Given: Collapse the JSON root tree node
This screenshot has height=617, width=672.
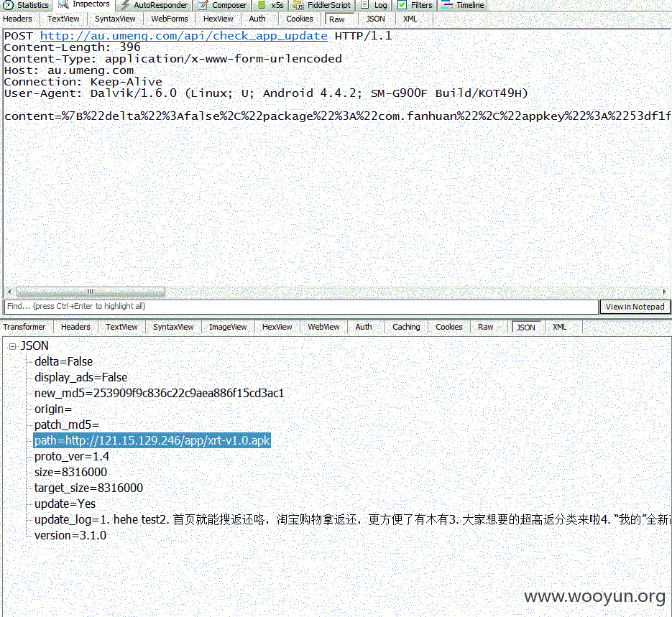Looking at the screenshot, I should coord(12,346).
